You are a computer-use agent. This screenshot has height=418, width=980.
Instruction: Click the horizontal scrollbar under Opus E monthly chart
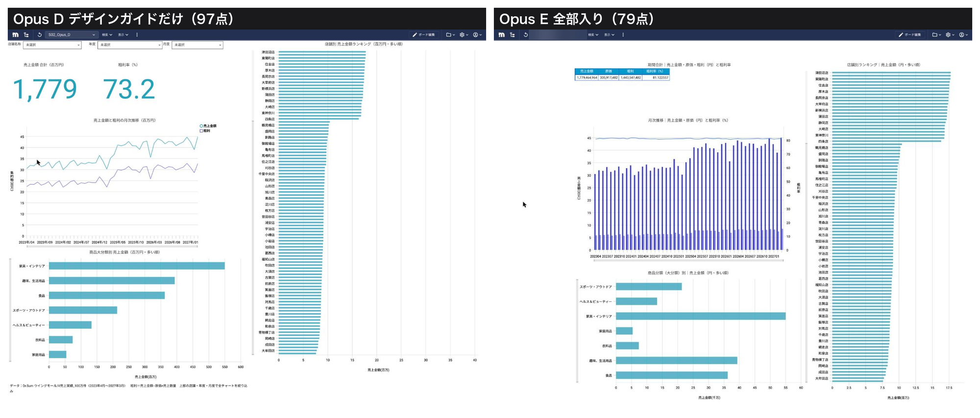pyautogui.click(x=688, y=260)
